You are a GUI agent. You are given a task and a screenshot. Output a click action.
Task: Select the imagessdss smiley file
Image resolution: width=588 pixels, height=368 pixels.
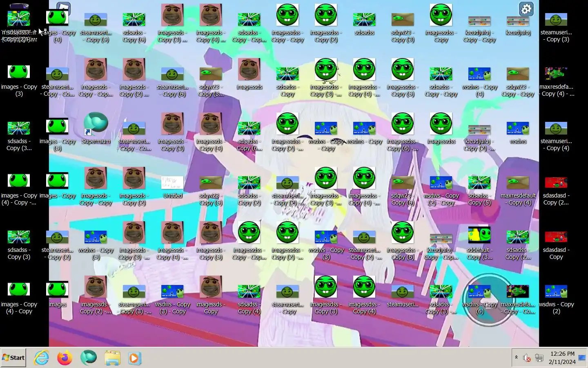pyautogui.click(x=441, y=128)
